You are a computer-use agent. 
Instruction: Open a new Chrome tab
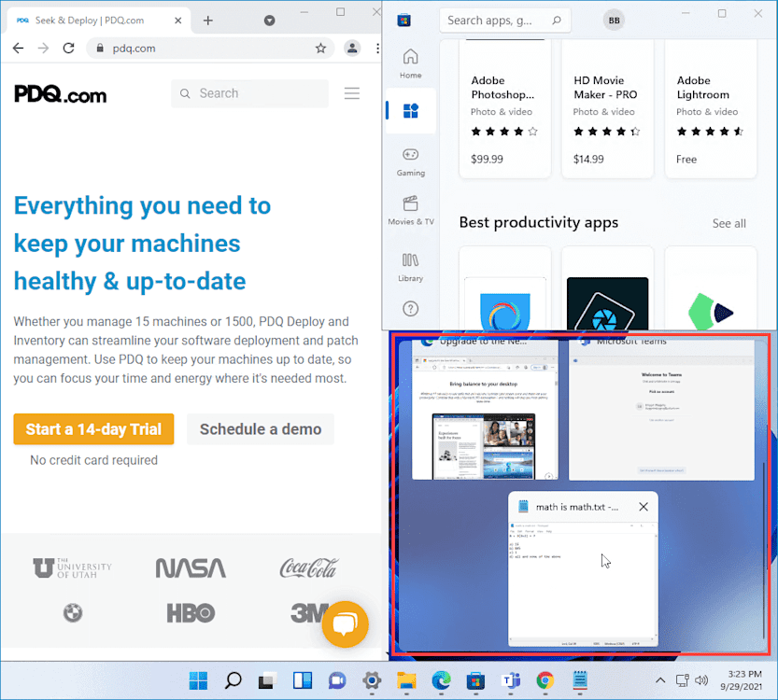pyautogui.click(x=208, y=21)
